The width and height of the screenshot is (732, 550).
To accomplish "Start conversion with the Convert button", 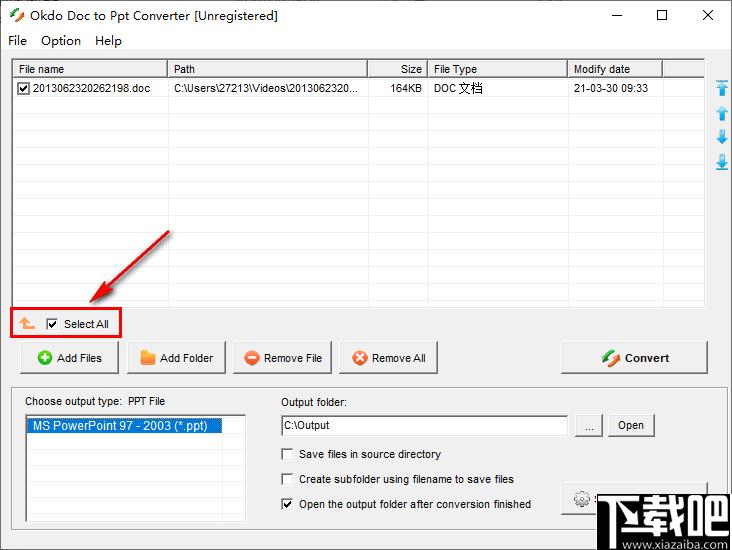I will click(x=634, y=358).
